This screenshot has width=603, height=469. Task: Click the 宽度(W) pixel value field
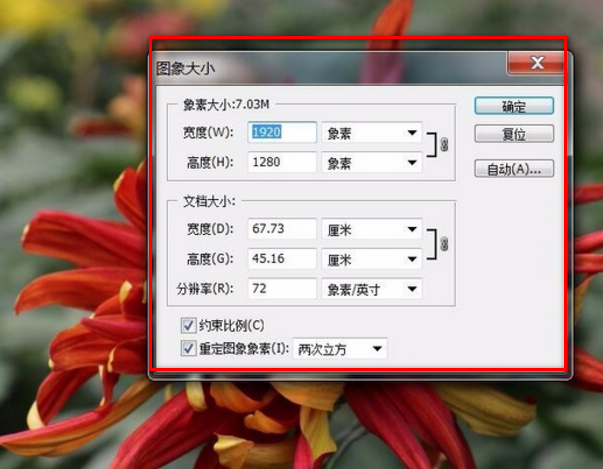(x=282, y=132)
